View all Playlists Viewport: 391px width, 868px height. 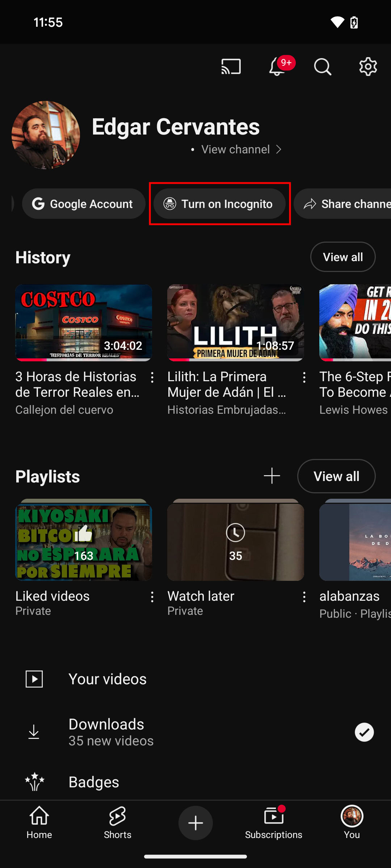[336, 476]
